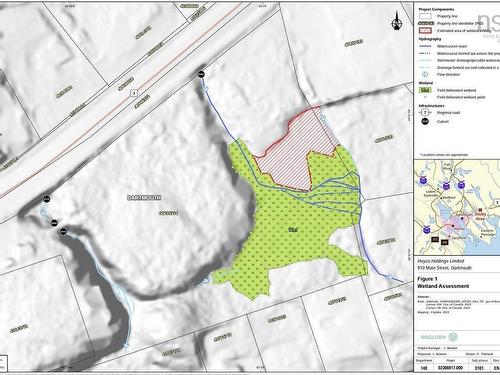Click the 'Figure 1' title text

427,279
